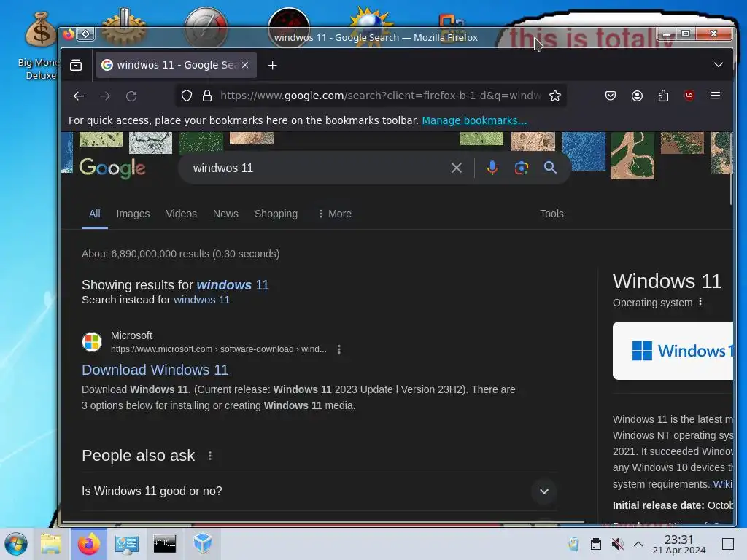This screenshot has height=560, width=747.
Task: Click corrected 'windows 11' results link
Action: click(x=233, y=285)
